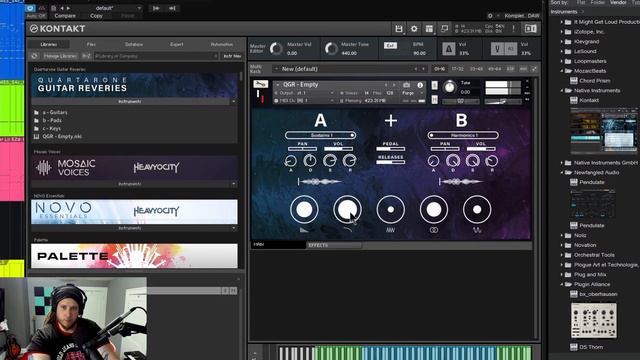Toggle the mute M button in QGR header
This screenshot has width=640, height=360.
[x=434, y=99]
